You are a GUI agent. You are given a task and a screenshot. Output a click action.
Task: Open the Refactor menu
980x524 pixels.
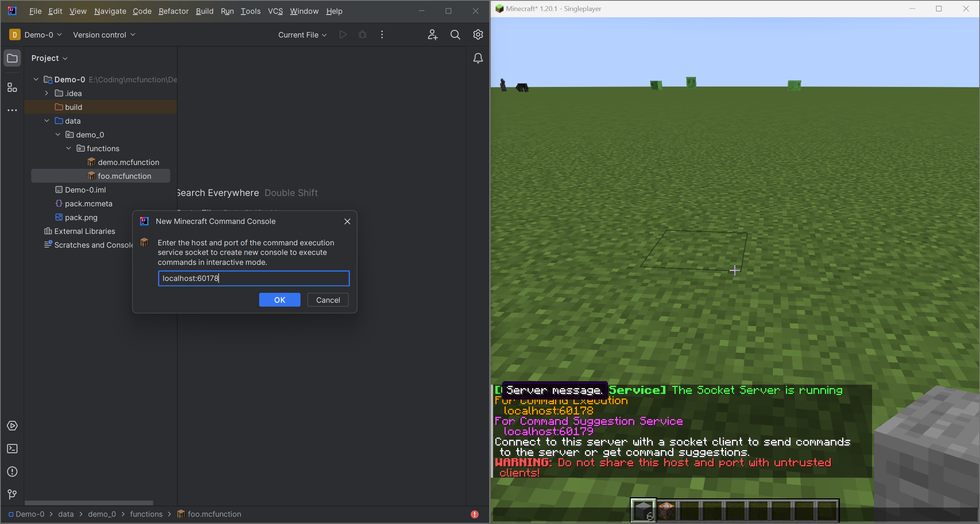tap(173, 11)
